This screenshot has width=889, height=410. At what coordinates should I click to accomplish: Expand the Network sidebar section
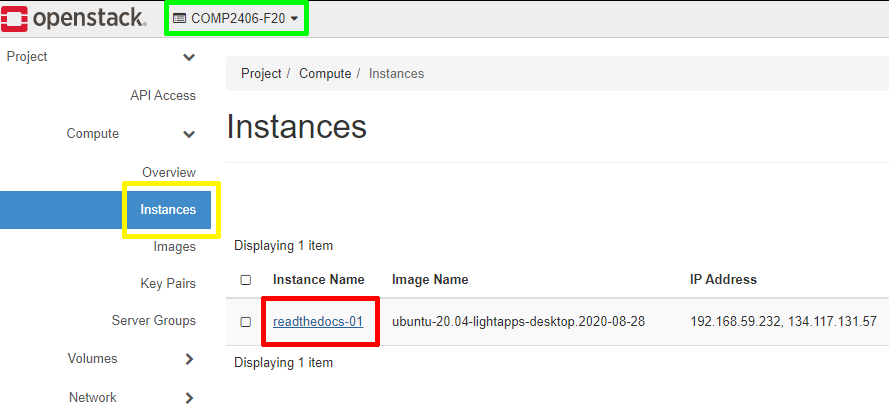point(189,398)
